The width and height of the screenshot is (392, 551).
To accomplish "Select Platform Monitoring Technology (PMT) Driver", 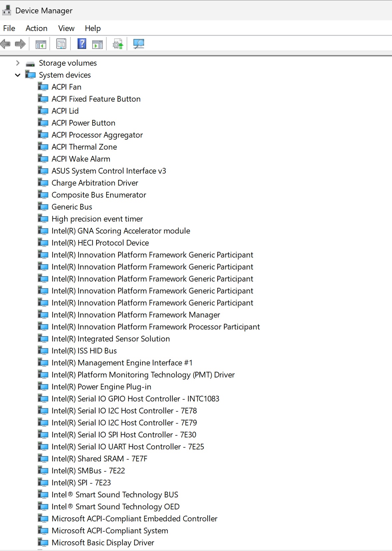I will [x=143, y=375].
